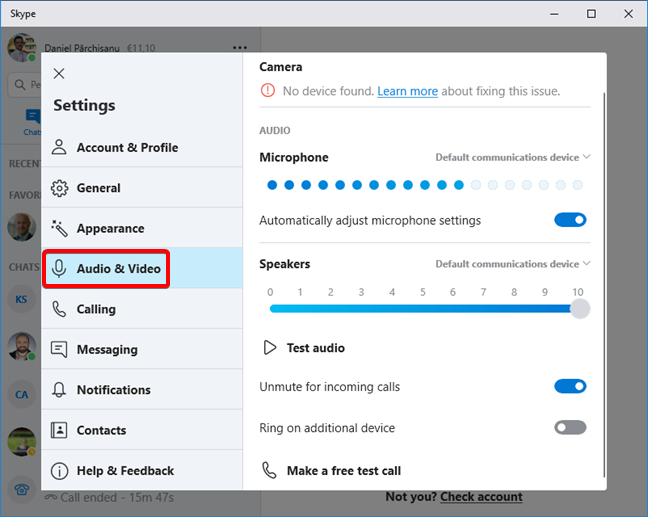Minimize the Skype window

point(554,14)
